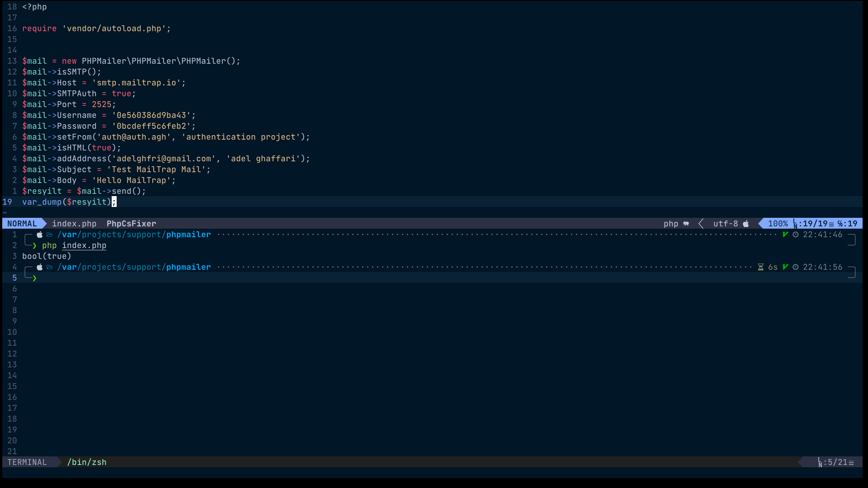The image size is (868, 488).
Task: Click the 'Hello MailTrap' body string
Action: tap(131, 180)
